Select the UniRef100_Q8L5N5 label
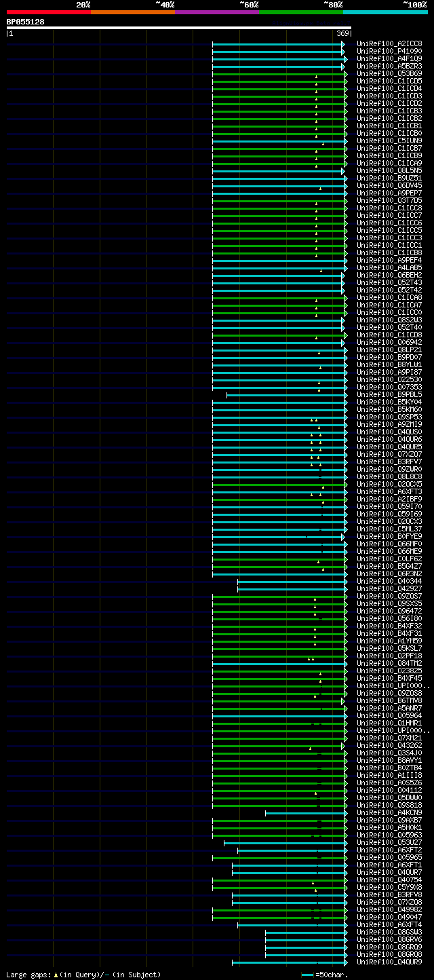This screenshot has width=434, height=980. click(389, 170)
